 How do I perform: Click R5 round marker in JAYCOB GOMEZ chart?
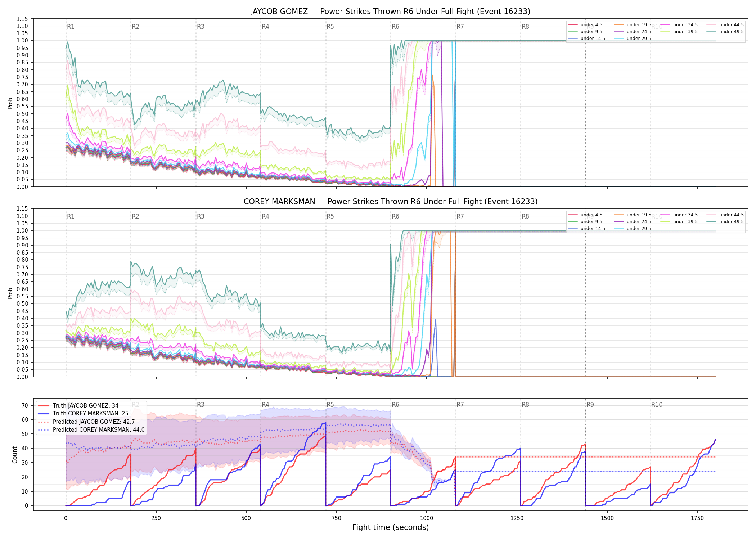click(x=330, y=27)
